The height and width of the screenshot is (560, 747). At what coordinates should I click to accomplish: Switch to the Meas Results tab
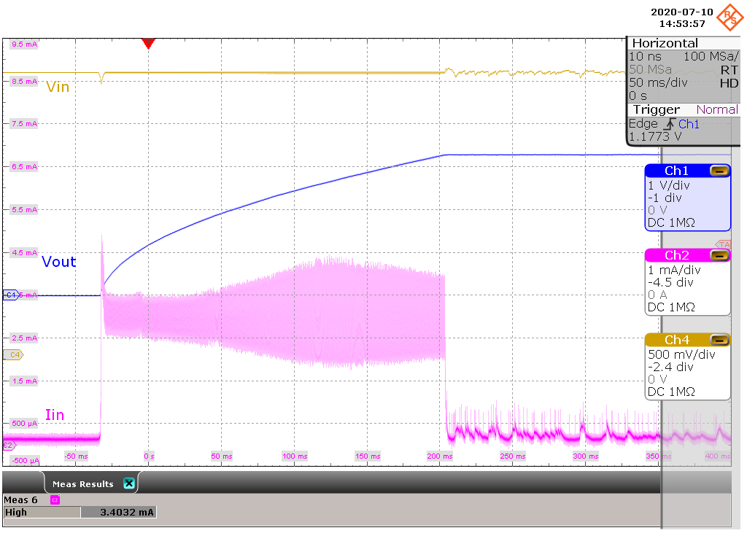(82, 483)
